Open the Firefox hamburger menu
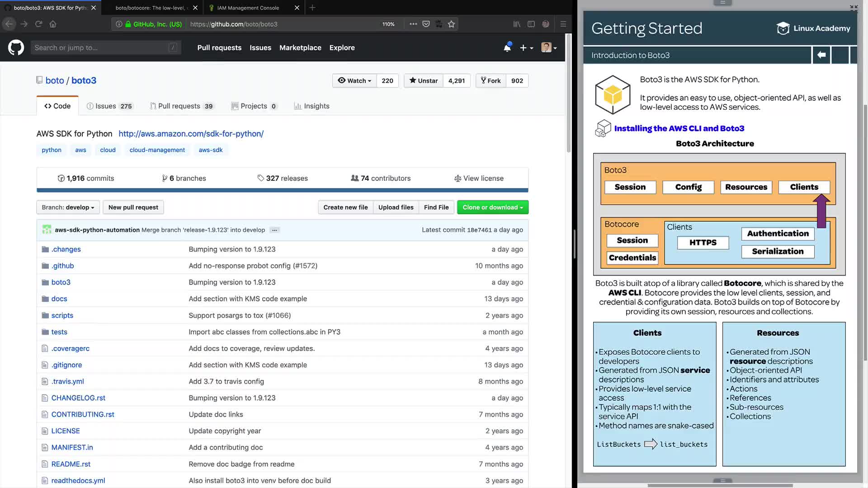868x488 pixels. [x=563, y=24]
